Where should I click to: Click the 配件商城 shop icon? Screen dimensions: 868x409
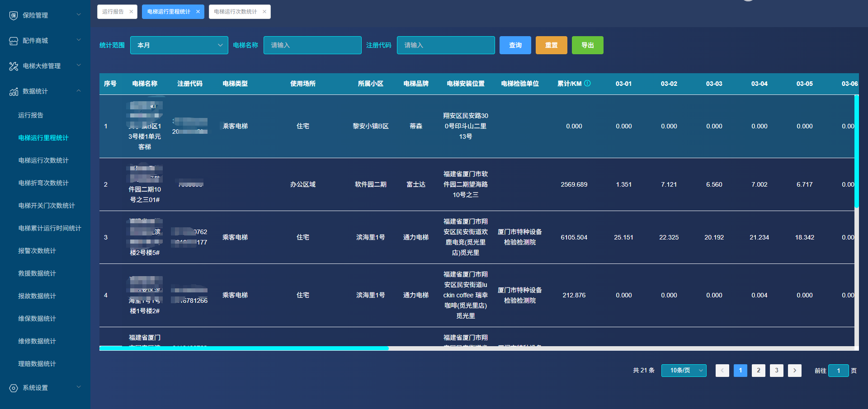pyautogui.click(x=14, y=41)
